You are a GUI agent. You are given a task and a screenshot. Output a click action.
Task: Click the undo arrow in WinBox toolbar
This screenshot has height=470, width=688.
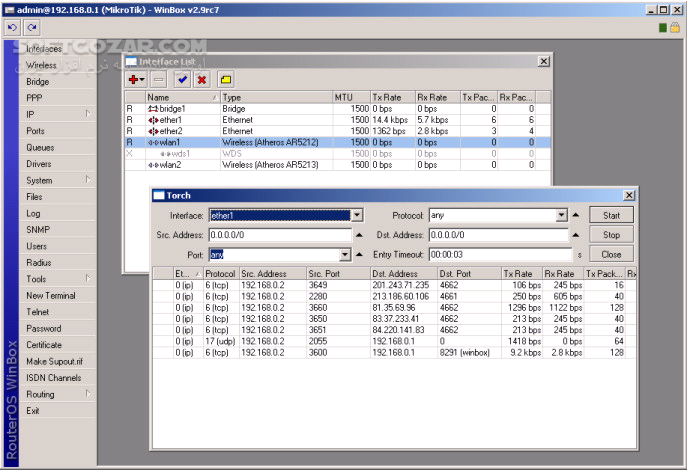point(12,28)
